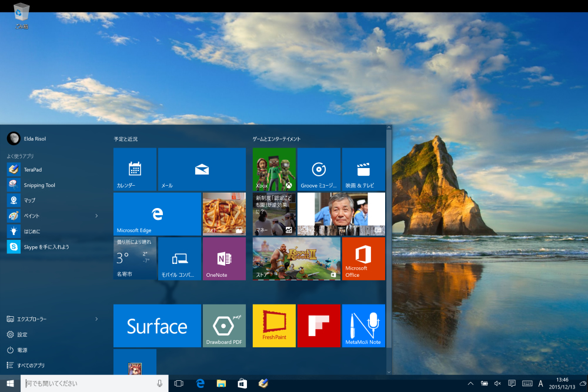Open the News tile with man's photo

point(341,214)
